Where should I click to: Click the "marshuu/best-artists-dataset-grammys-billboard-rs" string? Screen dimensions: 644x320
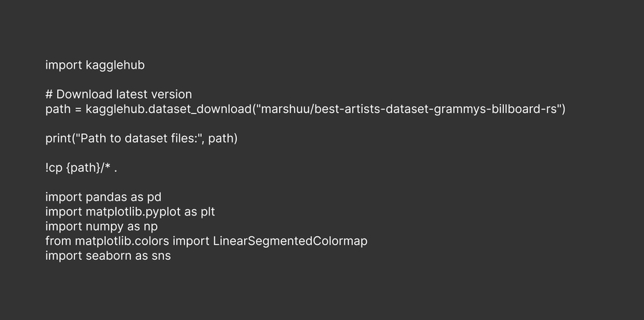pos(411,109)
